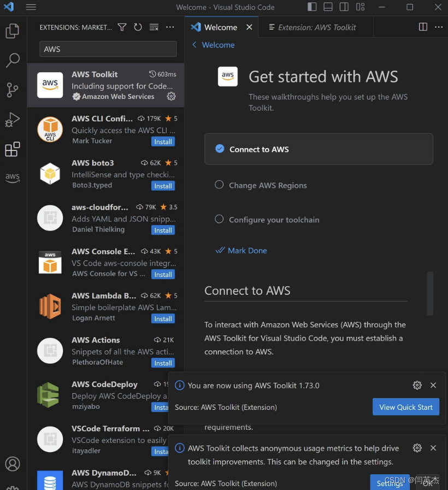Viewport: 448px width, 490px height.
Task: Select the AWS boto3 extension icon
Action: point(50,174)
